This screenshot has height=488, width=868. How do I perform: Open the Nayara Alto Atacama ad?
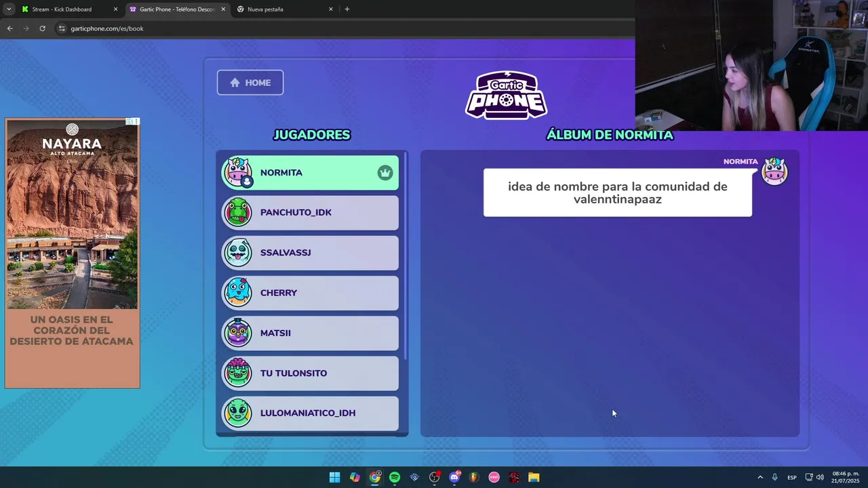pyautogui.click(x=73, y=253)
